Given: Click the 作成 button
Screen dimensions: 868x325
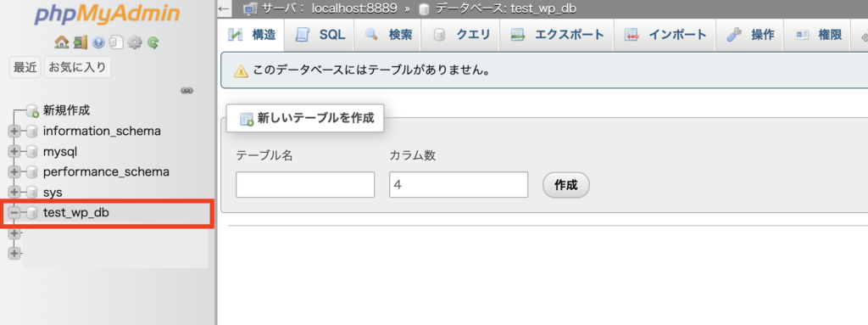Looking at the screenshot, I should [x=565, y=185].
